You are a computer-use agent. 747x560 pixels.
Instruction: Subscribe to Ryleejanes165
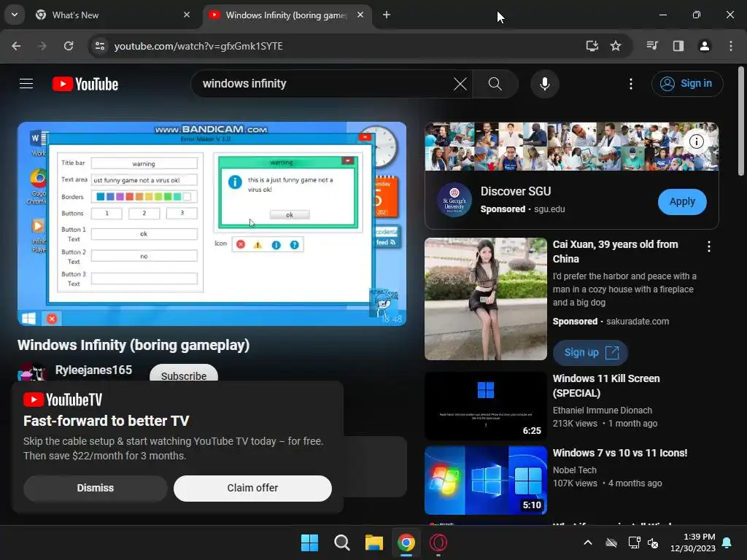point(183,374)
